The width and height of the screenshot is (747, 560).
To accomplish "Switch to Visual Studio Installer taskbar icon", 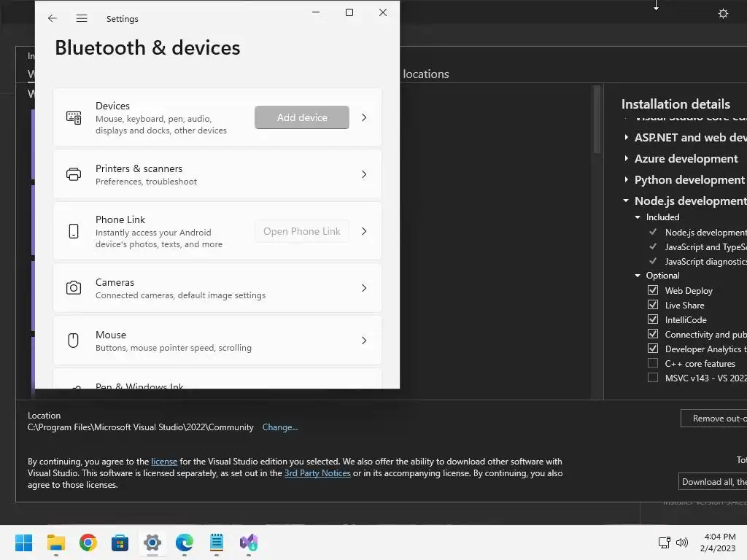I will (x=249, y=542).
